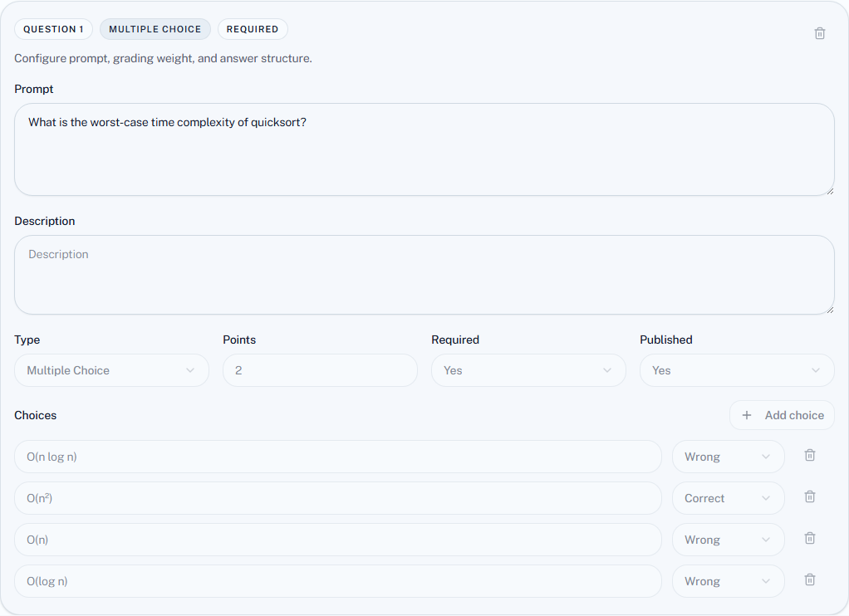Remove the O(n²) choice with its trash icon
The image size is (849, 616).
(809, 497)
